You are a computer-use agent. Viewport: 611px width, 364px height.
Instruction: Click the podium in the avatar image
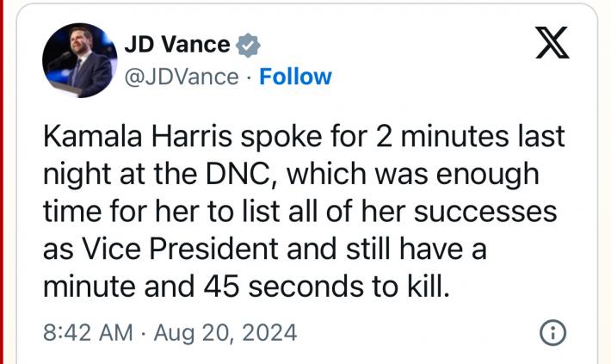click(x=65, y=88)
